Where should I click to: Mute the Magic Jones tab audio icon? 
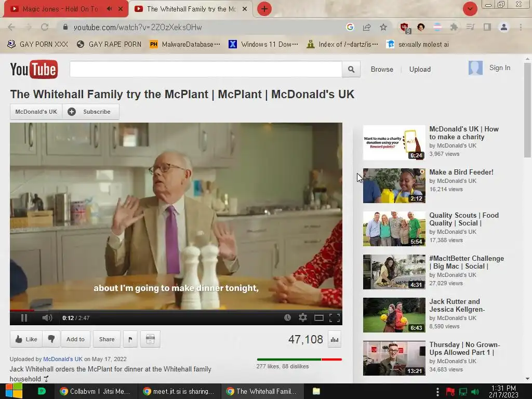[x=109, y=9]
